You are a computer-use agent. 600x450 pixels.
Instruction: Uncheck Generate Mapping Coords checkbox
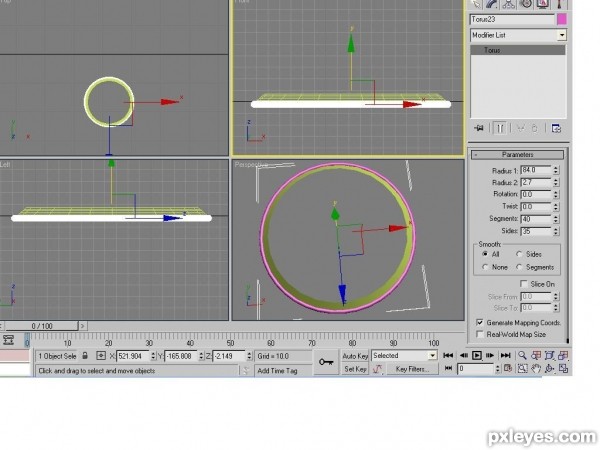480,323
